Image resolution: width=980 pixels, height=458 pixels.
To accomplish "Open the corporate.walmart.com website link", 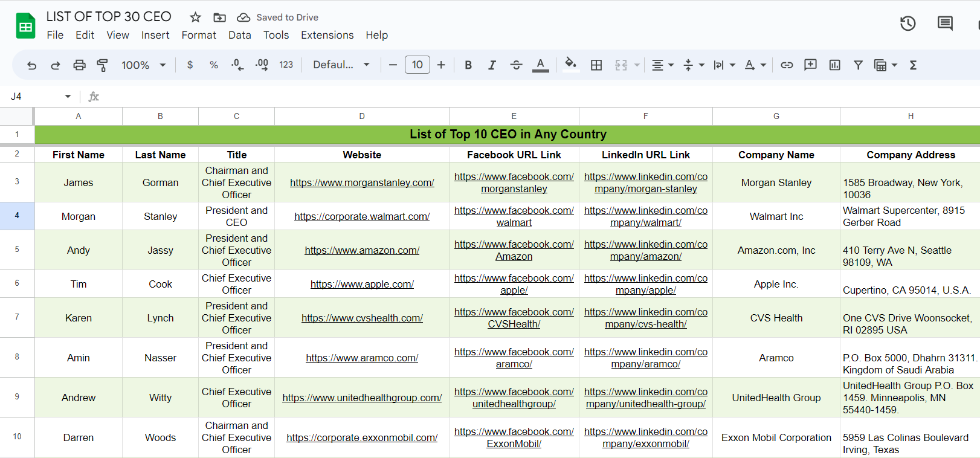I will 362,216.
